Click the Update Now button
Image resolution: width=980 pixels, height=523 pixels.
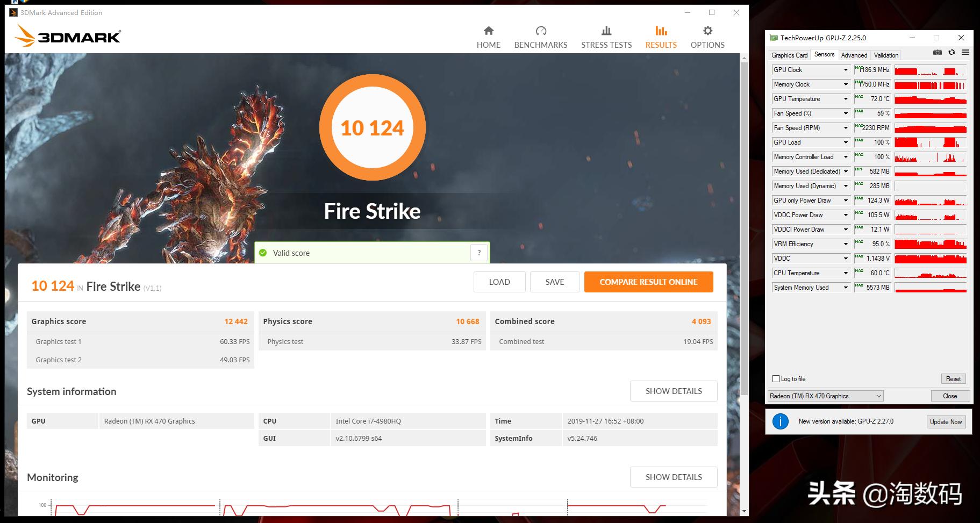[x=946, y=421]
